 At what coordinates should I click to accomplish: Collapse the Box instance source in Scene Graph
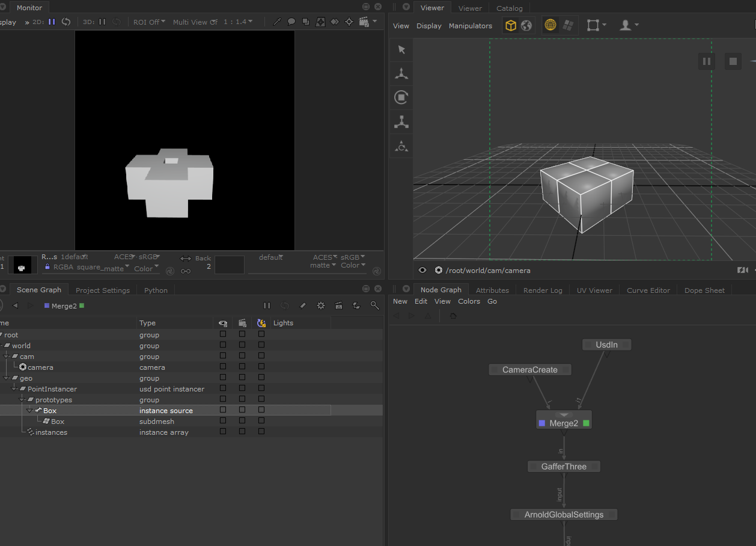[x=29, y=410]
